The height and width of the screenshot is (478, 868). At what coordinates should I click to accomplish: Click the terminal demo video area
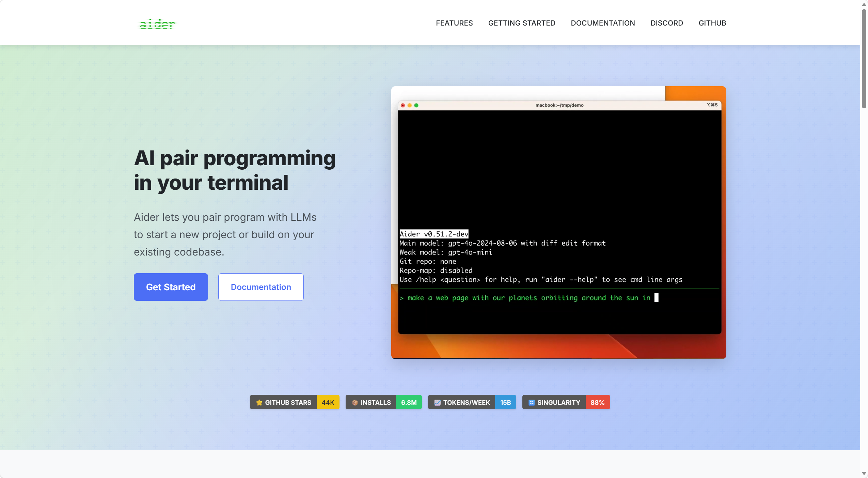pyautogui.click(x=558, y=222)
